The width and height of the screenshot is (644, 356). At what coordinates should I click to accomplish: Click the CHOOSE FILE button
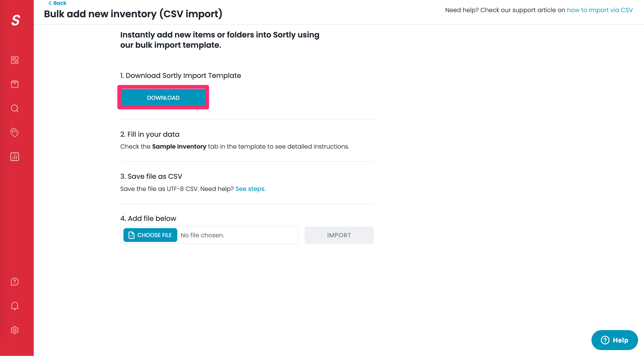pos(150,235)
